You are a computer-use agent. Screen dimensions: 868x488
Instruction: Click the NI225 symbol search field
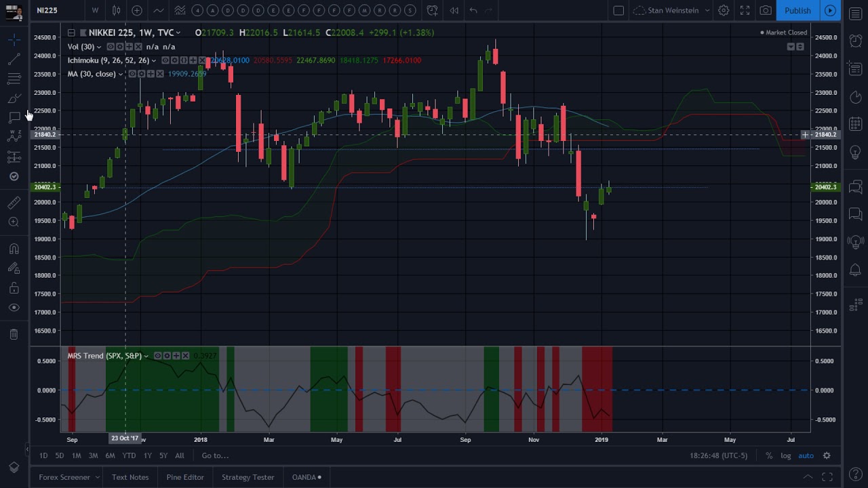click(58, 10)
